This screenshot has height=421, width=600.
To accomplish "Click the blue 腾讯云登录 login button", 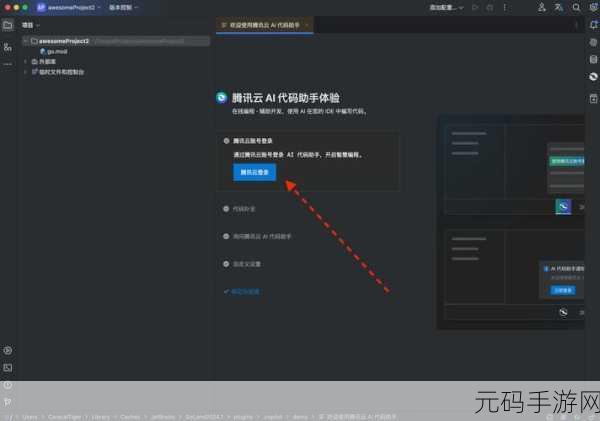I will coord(254,172).
